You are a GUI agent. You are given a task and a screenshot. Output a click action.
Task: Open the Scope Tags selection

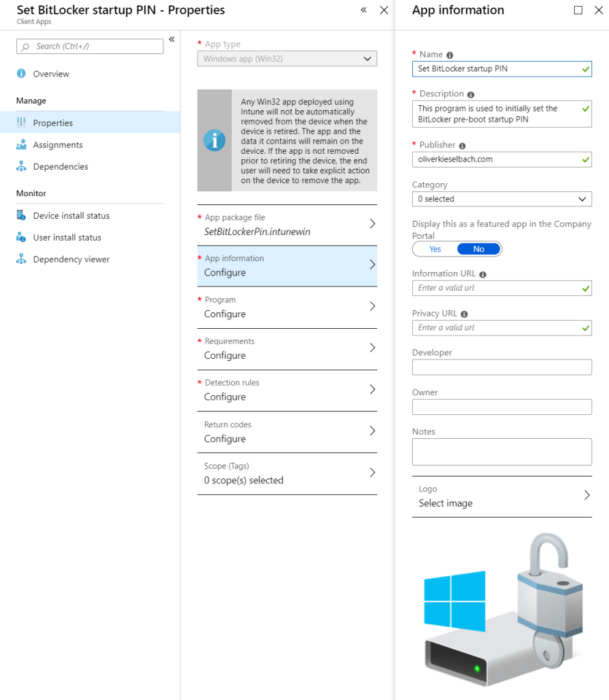[x=286, y=474]
